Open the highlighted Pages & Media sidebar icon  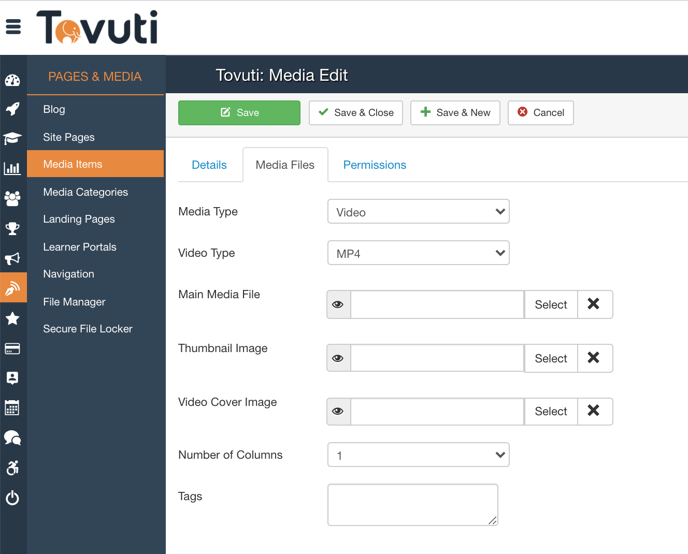13,288
